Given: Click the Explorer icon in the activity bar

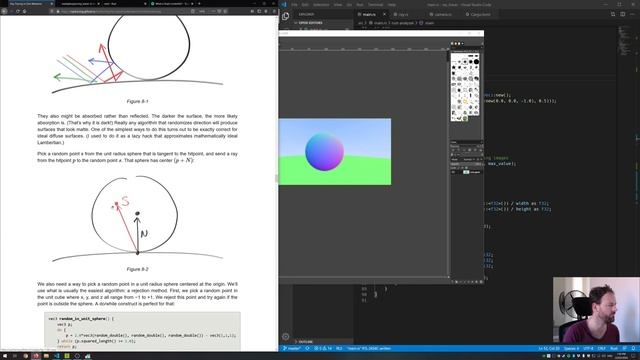Looking at the screenshot, I should tap(286, 16).
